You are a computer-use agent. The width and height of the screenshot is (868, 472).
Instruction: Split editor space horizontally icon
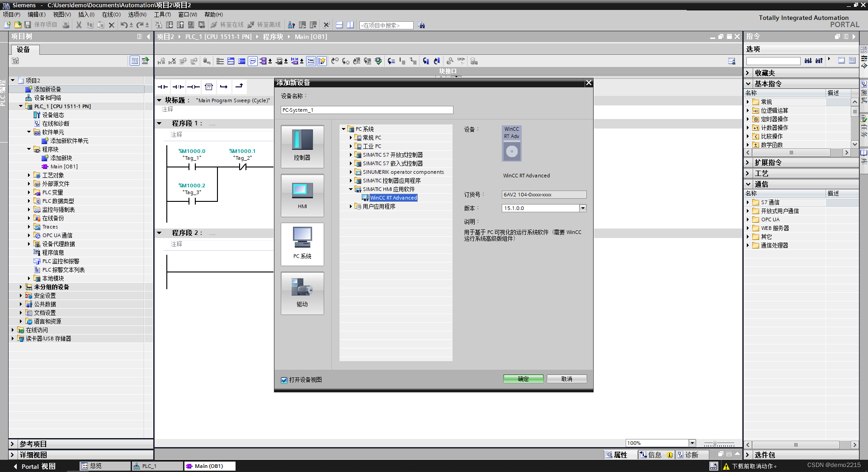click(339, 25)
